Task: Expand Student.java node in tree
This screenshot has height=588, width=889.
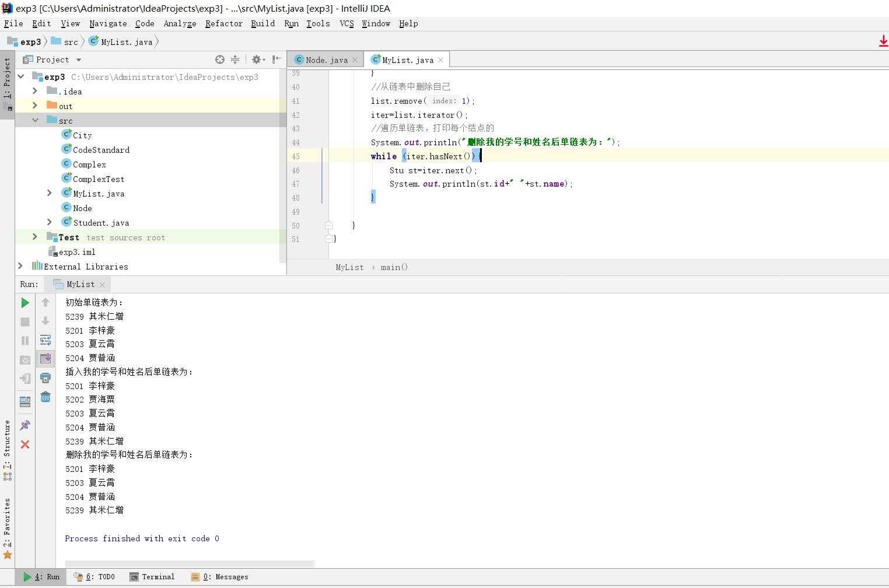Action: pos(50,222)
